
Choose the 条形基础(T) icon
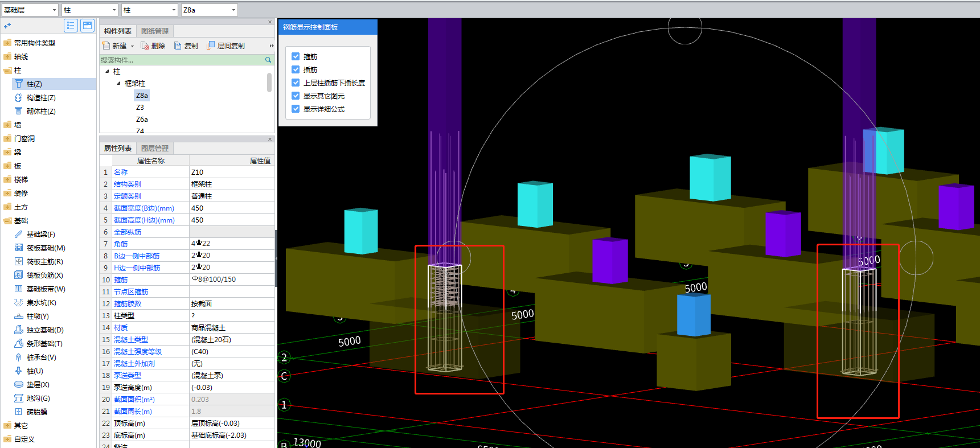click(19, 343)
